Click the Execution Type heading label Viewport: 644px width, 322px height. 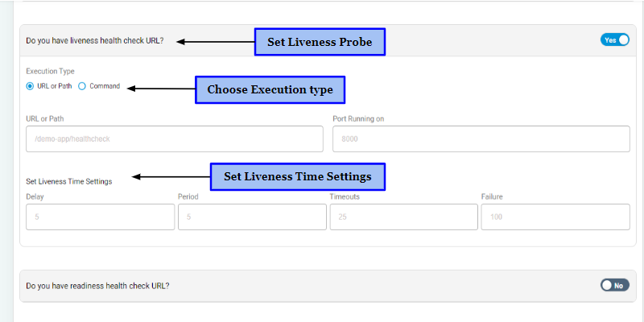[x=50, y=72]
